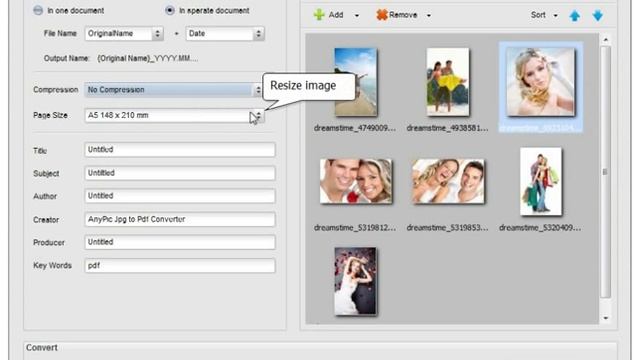Move selected image up with blue arrow
The width and height of the screenshot is (640, 360).
[x=575, y=16]
